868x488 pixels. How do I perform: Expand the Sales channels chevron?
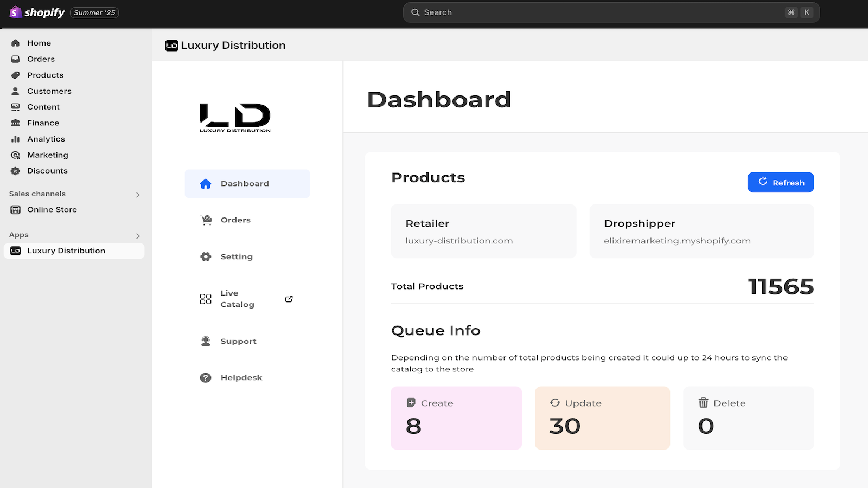click(x=138, y=195)
